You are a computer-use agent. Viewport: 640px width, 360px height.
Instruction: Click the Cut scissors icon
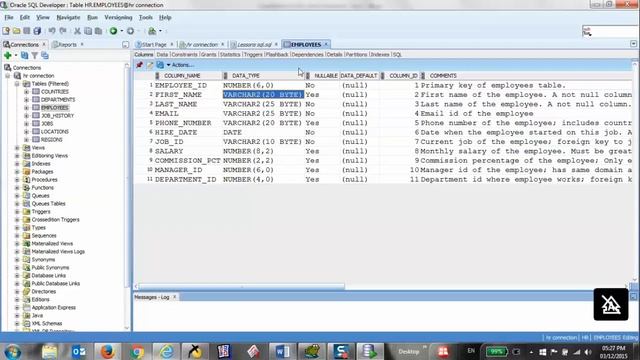(77, 31)
